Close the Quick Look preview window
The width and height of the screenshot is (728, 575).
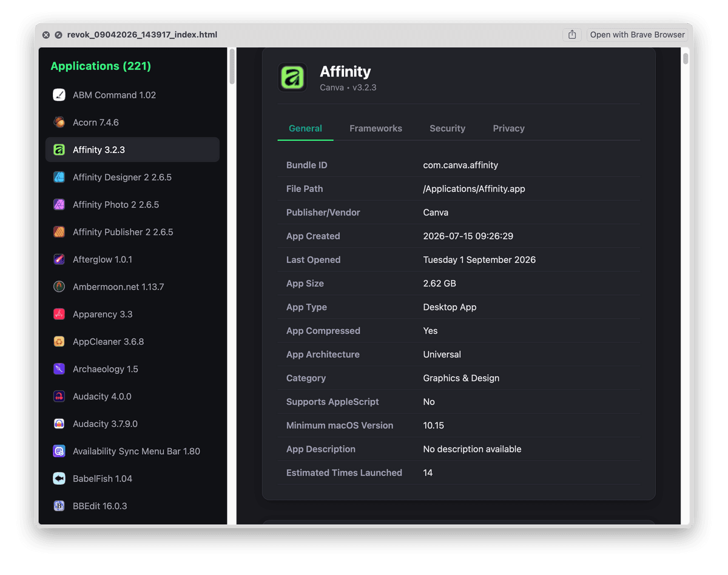coord(46,35)
